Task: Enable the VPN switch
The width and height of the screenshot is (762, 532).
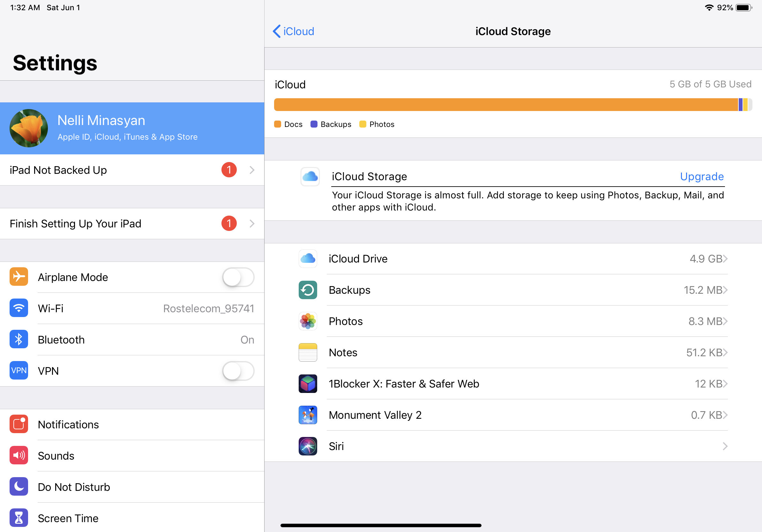Action: (238, 371)
